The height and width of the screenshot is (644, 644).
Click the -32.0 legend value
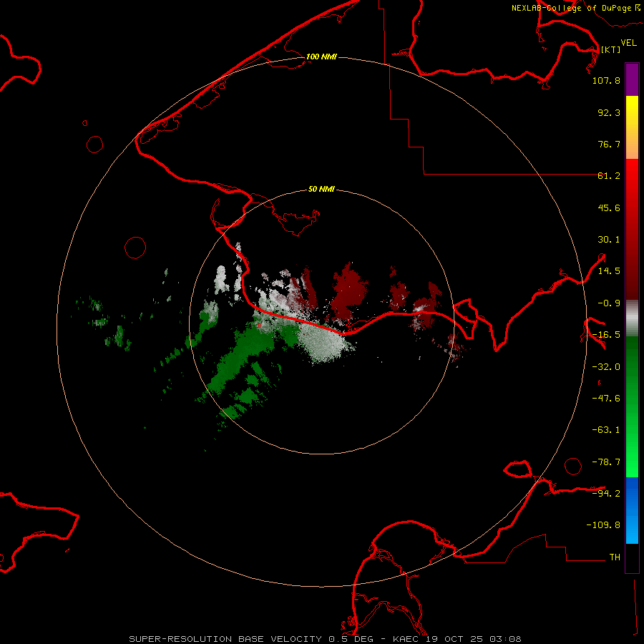[x=606, y=367]
